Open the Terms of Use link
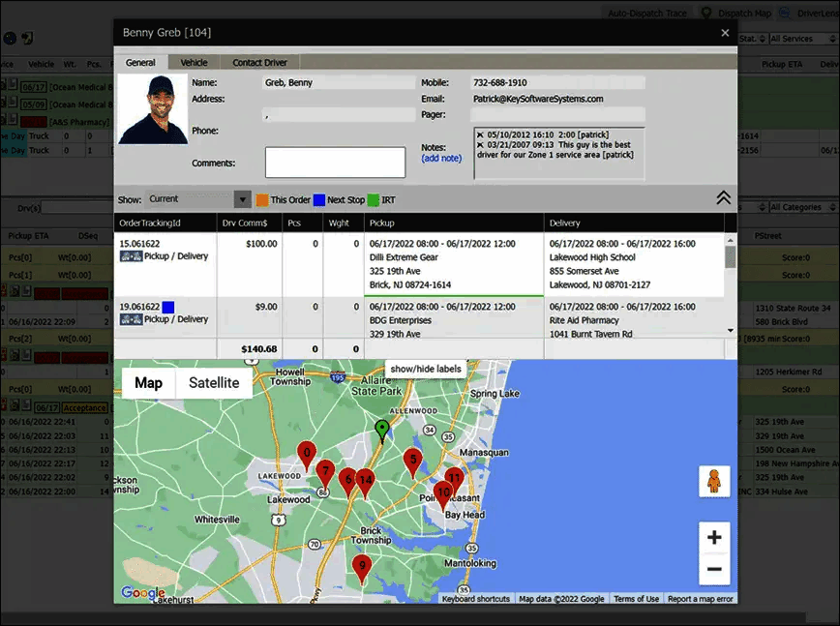Image resolution: width=840 pixels, height=626 pixels. point(636,599)
